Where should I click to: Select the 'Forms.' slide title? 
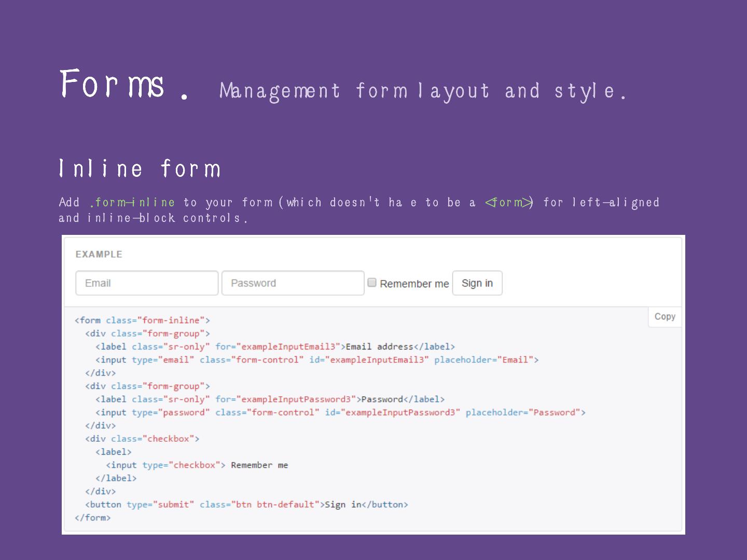pyautogui.click(x=123, y=85)
